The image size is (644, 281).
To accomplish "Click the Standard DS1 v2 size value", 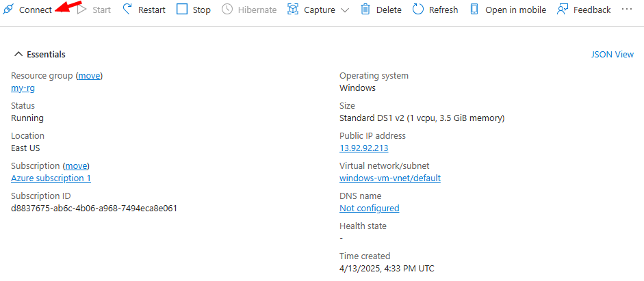I will tap(422, 118).
